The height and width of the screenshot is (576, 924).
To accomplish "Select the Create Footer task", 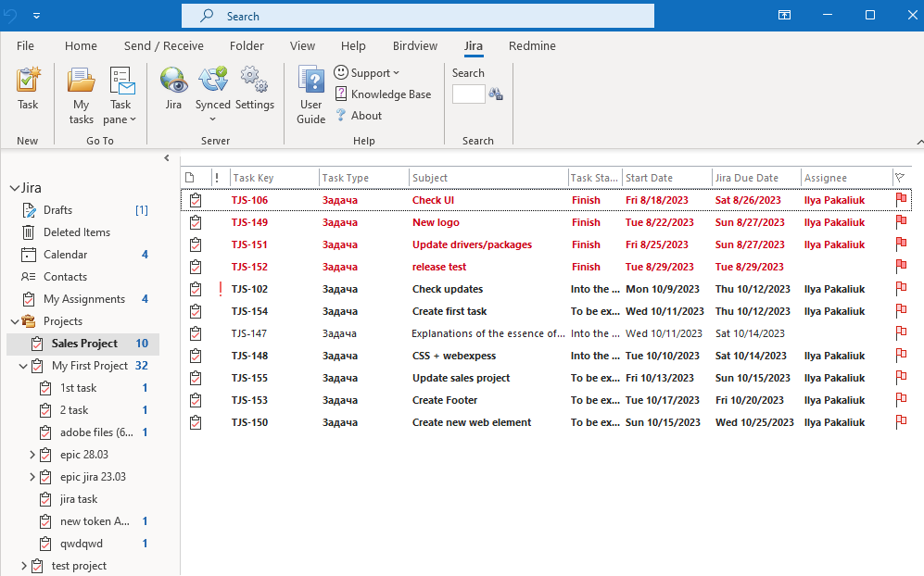I will click(546, 400).
